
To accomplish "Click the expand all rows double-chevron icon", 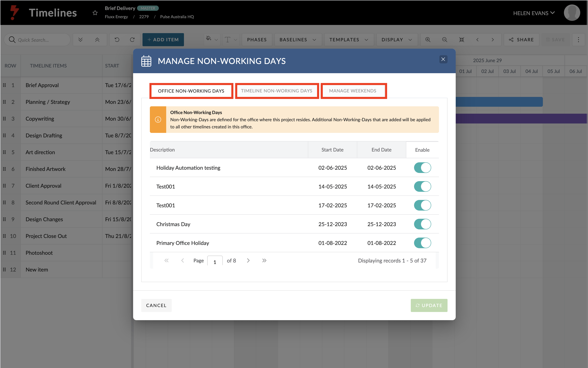I will [x=80, y=40].
